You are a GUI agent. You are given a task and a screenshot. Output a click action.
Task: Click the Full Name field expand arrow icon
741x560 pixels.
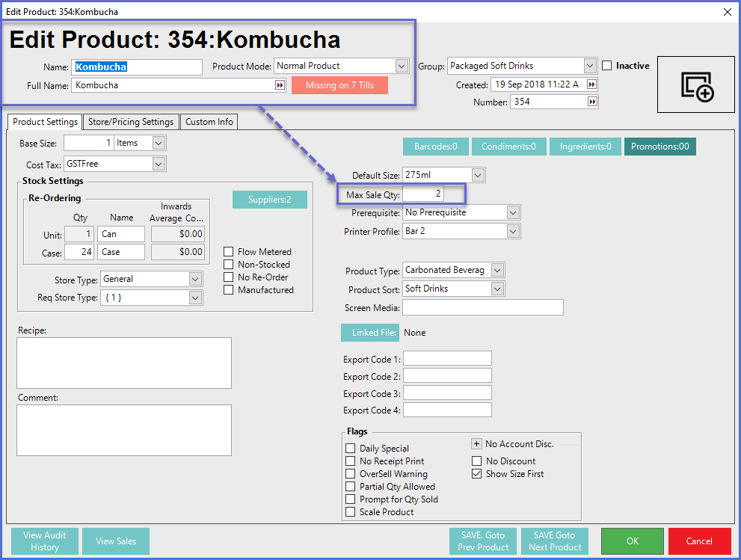(x=280, y=85)
